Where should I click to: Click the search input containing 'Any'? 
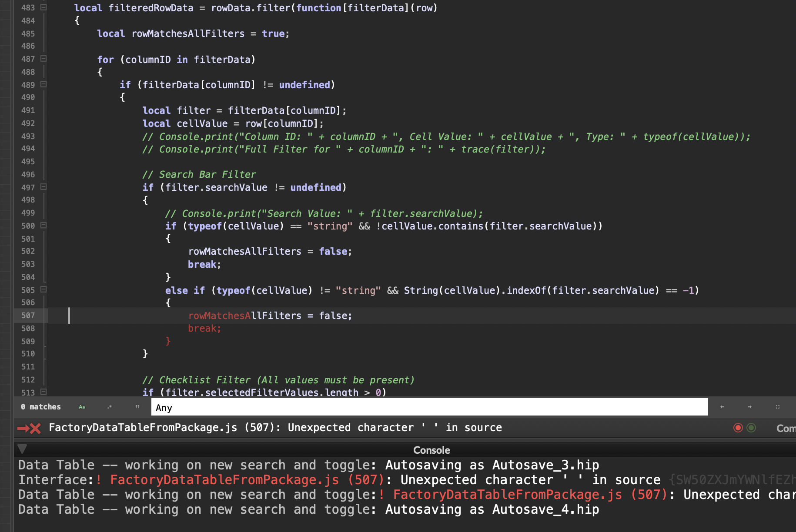[429, 407]
